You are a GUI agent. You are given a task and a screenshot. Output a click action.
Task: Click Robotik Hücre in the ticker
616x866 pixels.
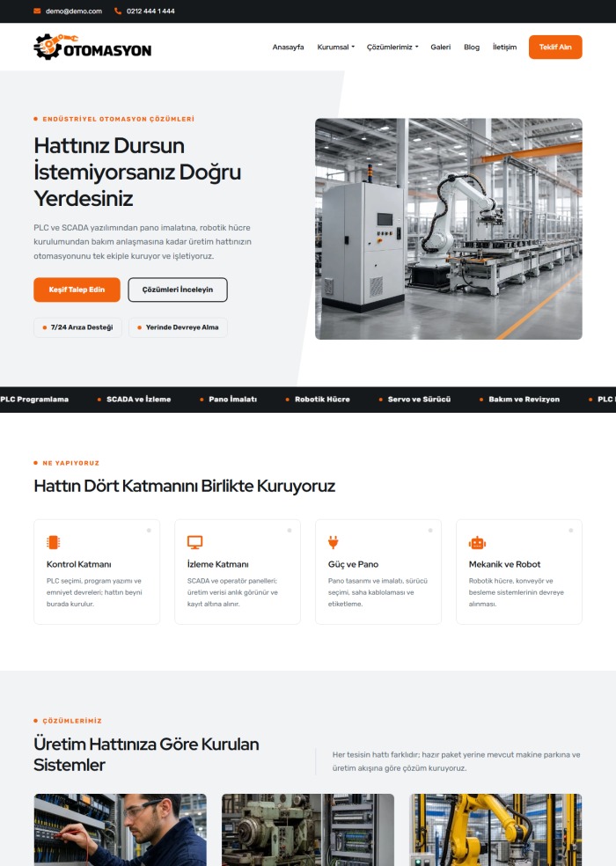click(x=322, y=400)
